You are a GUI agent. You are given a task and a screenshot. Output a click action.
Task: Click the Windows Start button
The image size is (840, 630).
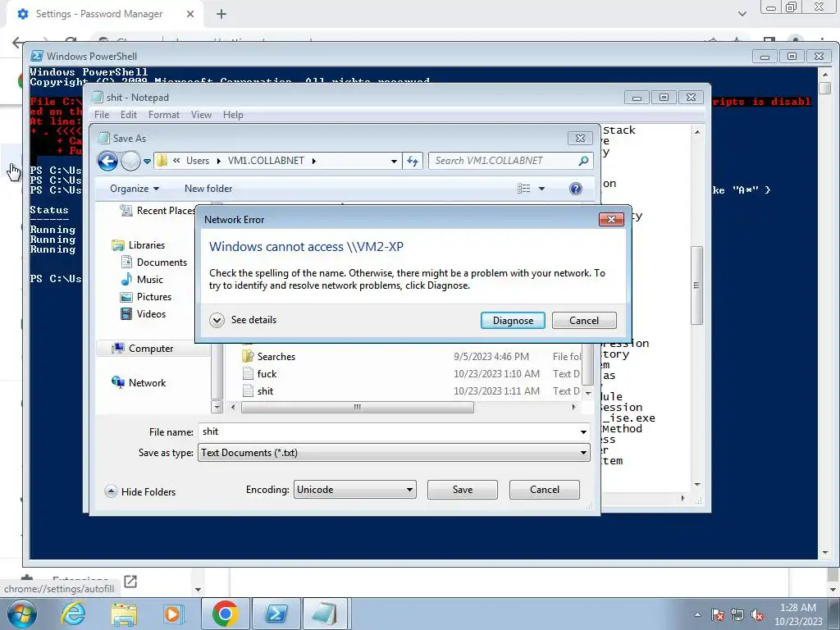point(21,614)
